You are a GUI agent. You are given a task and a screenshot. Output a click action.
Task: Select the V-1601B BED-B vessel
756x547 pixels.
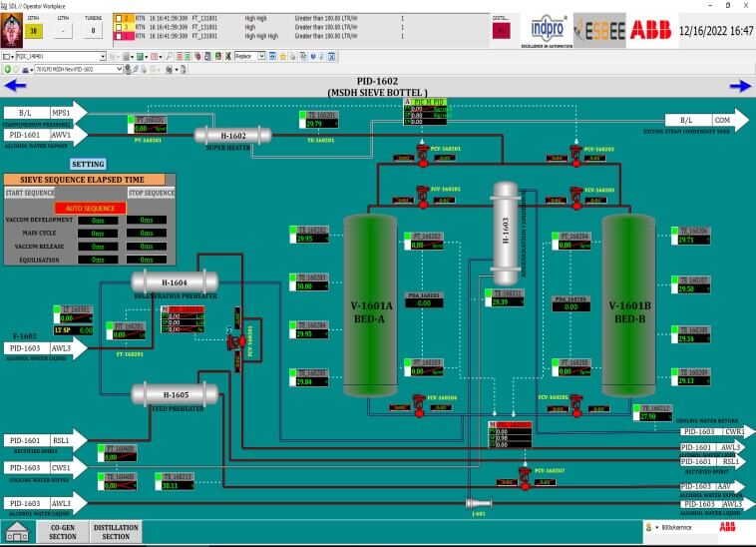pos(628,305)
